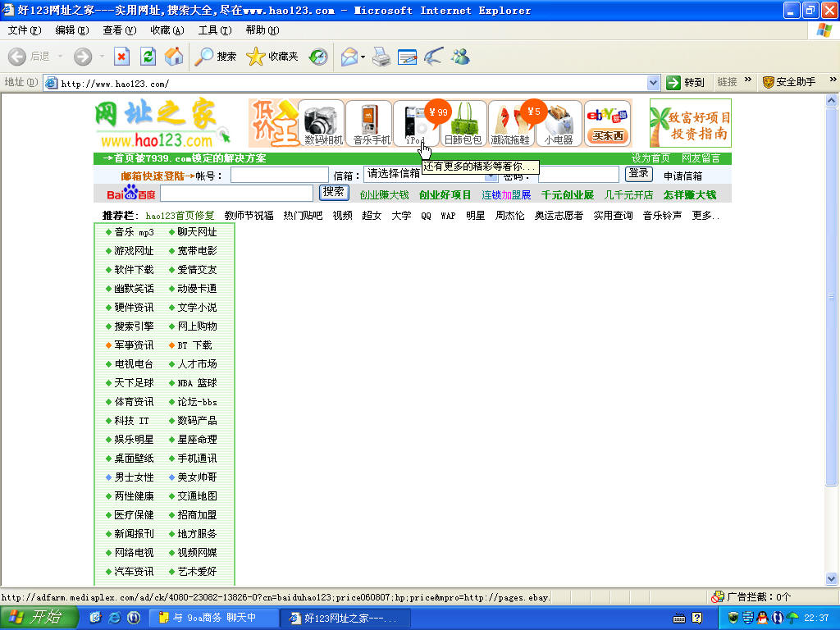Focus the 密码 password input field
840x630 pixels.
578,175
